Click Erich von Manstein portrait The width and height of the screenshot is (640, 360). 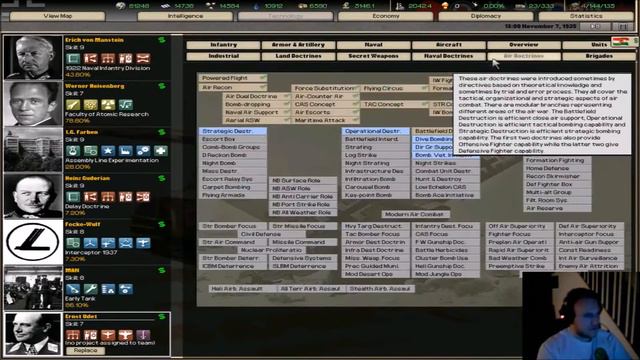(x=33, y=57)
